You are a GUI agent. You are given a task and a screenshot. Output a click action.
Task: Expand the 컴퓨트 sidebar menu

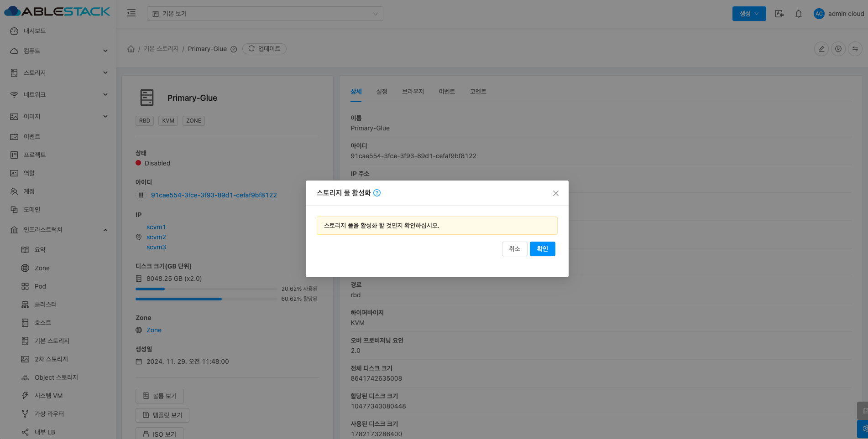click(58, 51)
